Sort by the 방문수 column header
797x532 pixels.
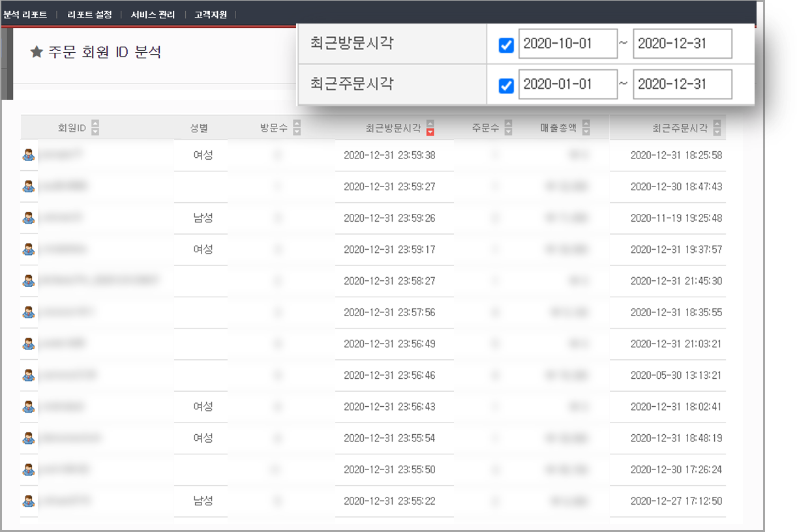[274, 128]
